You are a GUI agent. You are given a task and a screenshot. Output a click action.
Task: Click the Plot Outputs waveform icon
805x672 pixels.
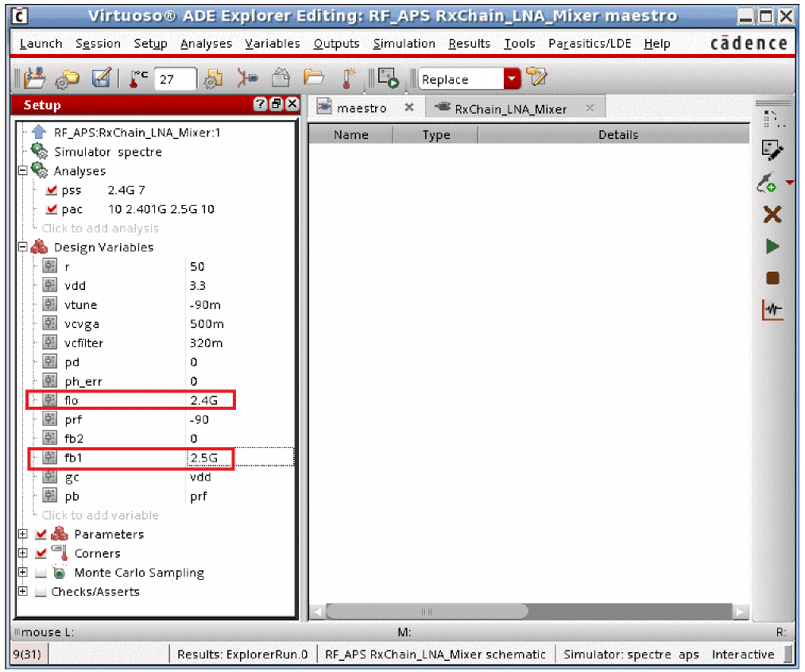772,309
